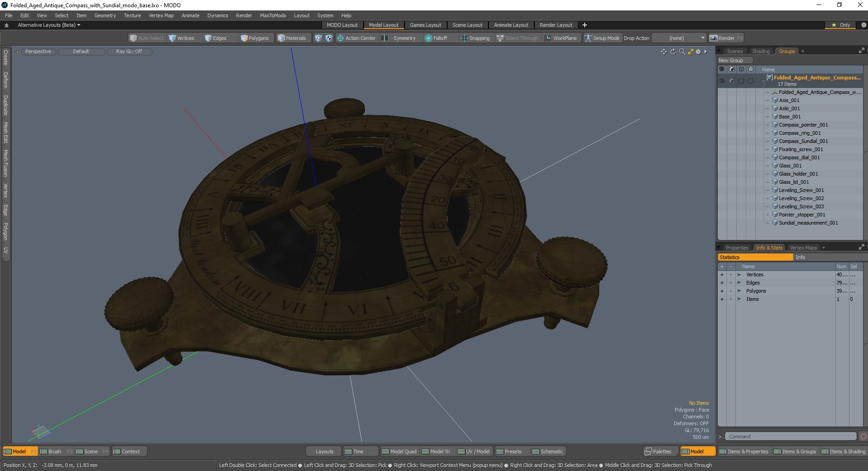Open Drop Action (none) dropdown
This screenshot has height=471, width=868.
[x=680, y=38]
